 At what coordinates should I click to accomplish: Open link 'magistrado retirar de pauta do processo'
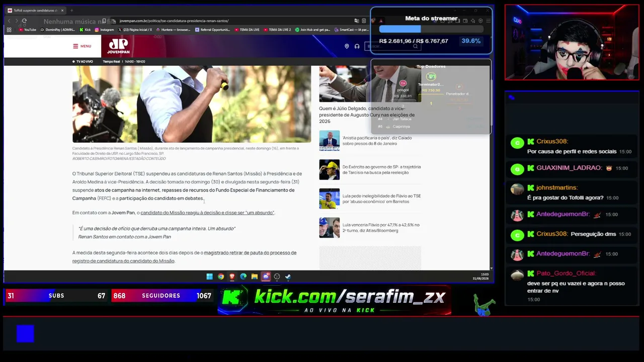[184, 257]
